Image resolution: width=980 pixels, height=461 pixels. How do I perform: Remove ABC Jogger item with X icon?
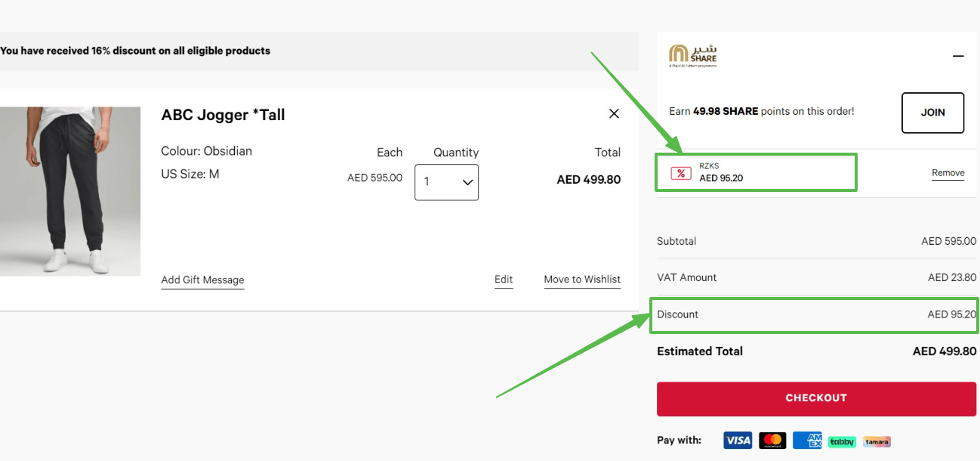tap(614, 113)
